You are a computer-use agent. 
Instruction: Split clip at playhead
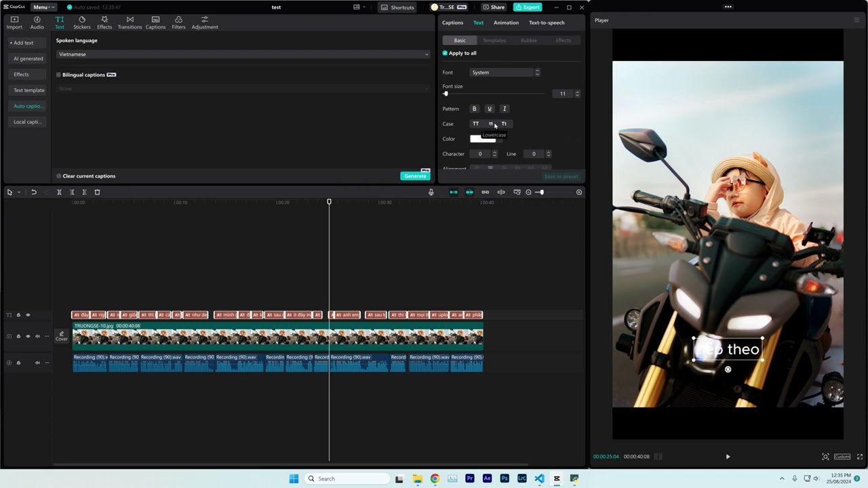point(59,192)
